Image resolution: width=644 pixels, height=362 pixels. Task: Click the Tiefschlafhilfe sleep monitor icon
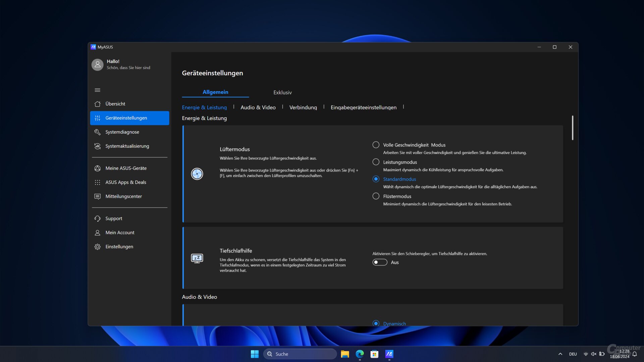[x=197, y=258]
